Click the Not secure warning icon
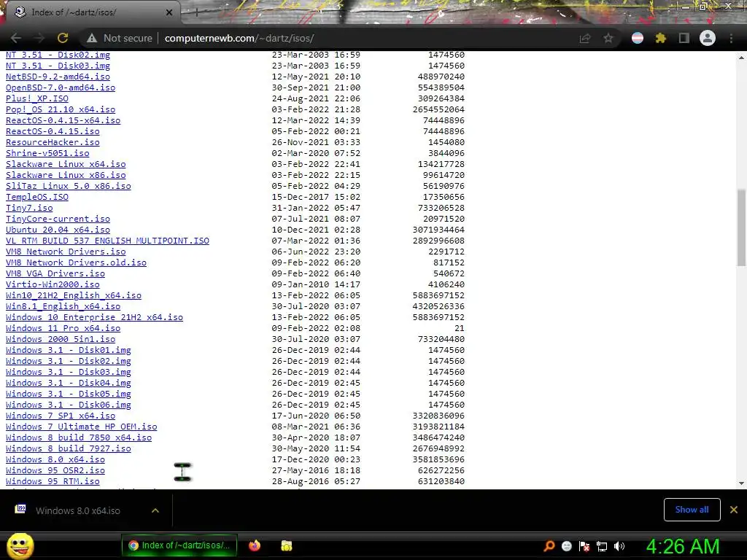The height and width of the screenshot is (560, 747). tap(92, 38)
